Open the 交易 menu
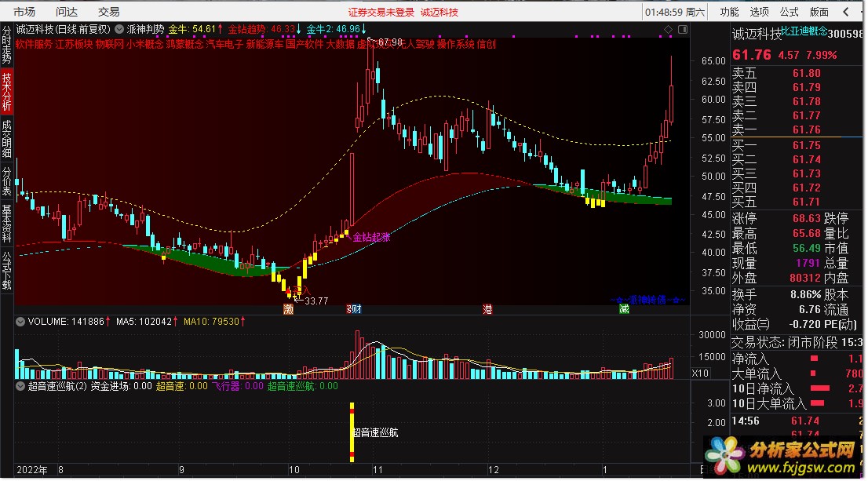Image resolution: width=868 pixels, height=481 pixels. coord(108,12)
